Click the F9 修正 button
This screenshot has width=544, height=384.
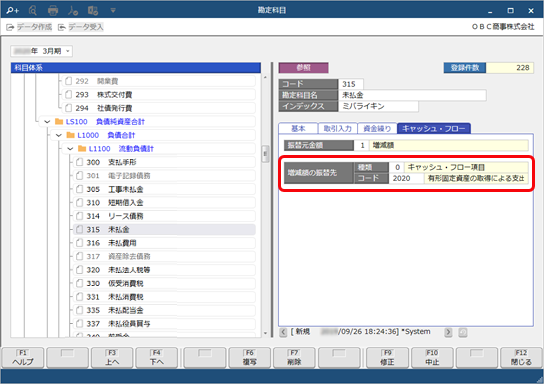coord(388,358)
